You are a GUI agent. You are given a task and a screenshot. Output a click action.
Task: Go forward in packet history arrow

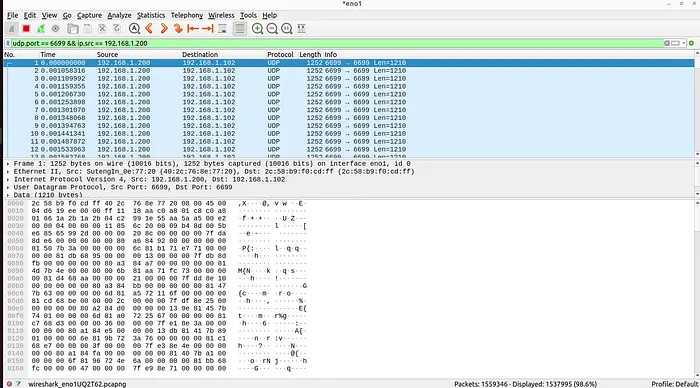click(164, 29)
